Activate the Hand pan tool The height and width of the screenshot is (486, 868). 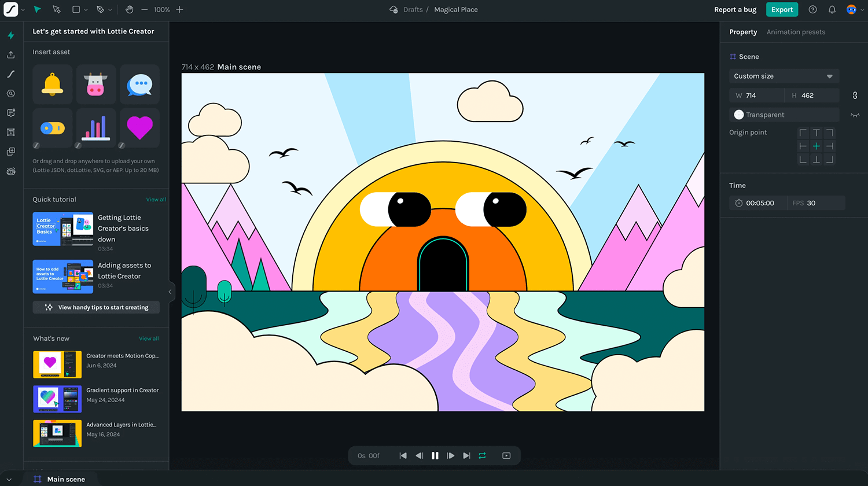pos(129,9)
